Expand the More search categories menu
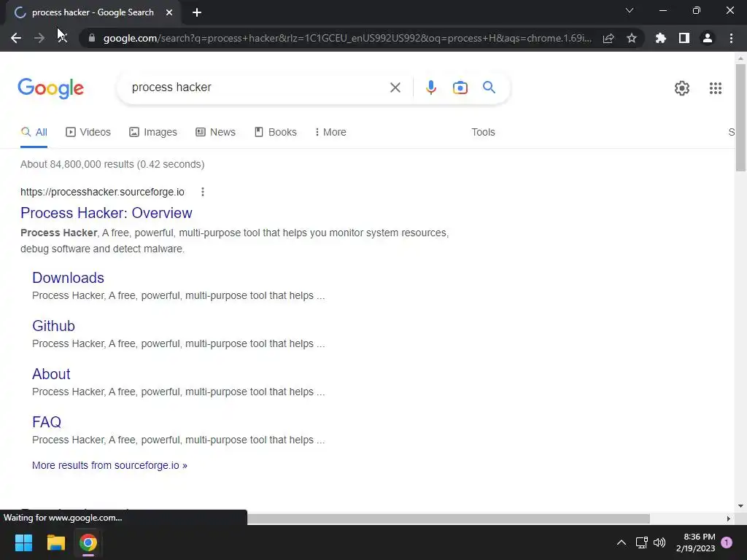The image size is (747, 560). (330, 133)
